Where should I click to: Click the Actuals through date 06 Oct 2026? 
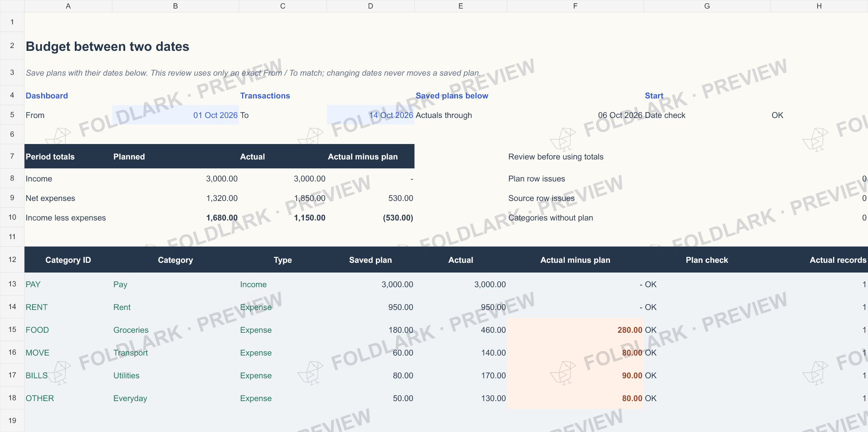pos(620,115)
